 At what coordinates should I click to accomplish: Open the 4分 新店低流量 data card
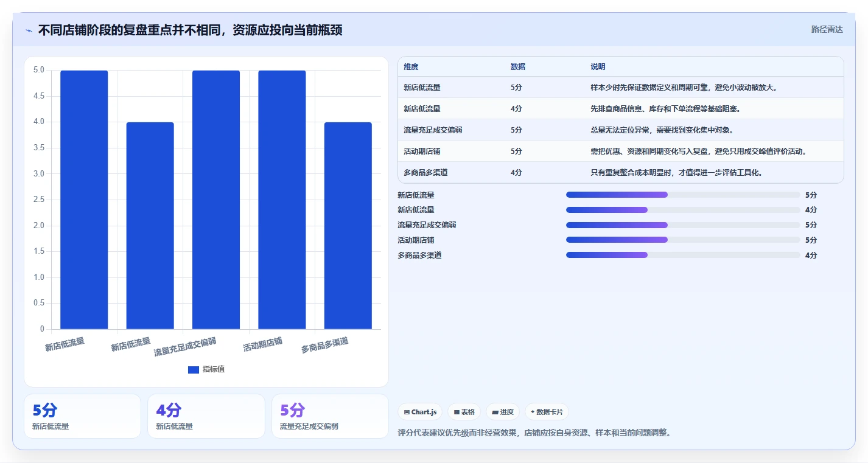coord(206,416)
